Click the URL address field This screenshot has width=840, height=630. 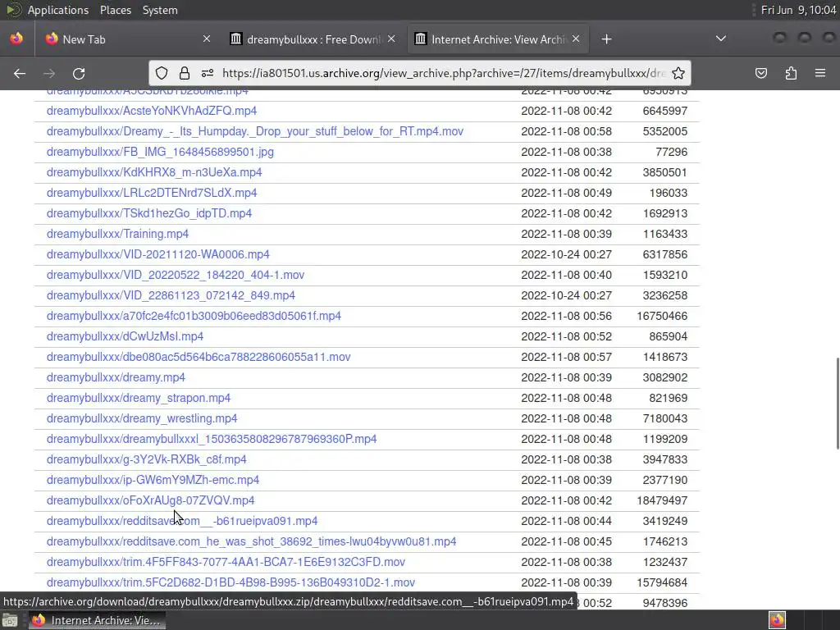pyautogui.click(x=444, y=73)
